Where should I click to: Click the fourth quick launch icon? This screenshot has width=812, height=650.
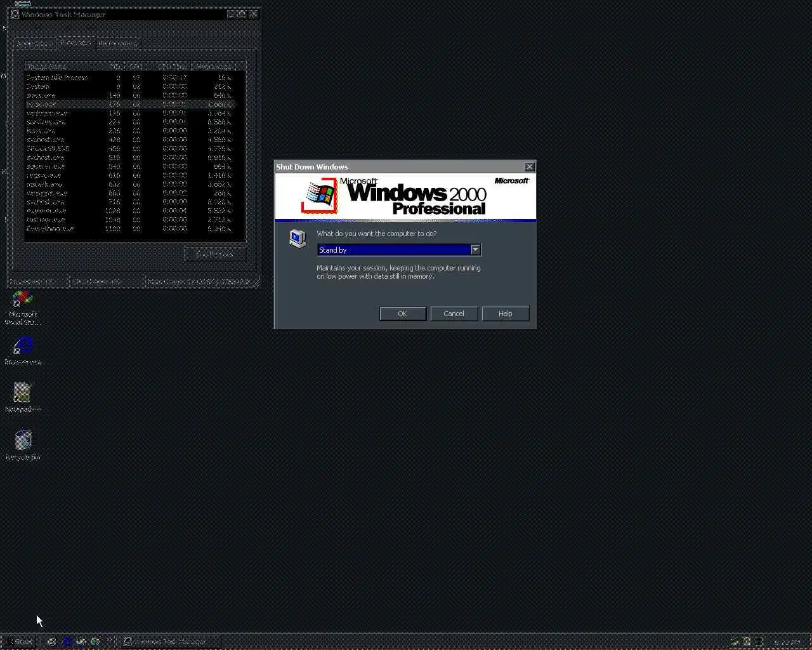pos(95,641)
